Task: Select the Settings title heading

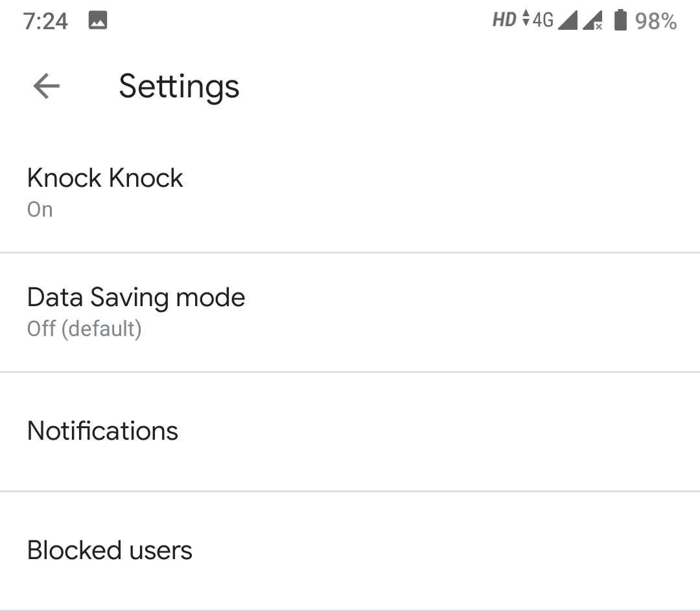Action: (x=179, y=86)
